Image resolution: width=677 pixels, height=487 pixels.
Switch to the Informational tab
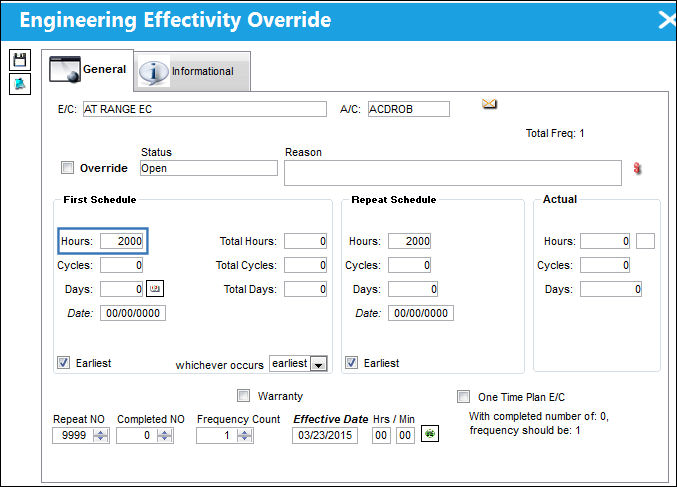point(192,72)
